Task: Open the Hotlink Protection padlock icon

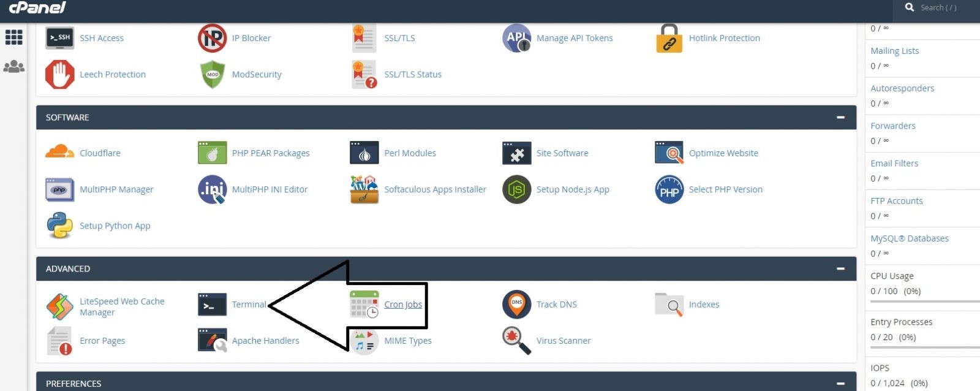Action: [x=669, y=38]
